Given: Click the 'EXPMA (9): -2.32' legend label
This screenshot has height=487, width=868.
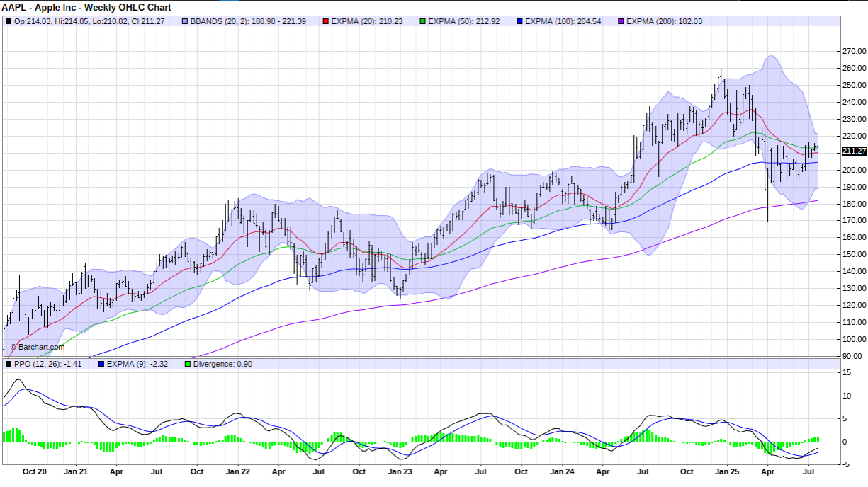Looking at the screenshot, I should click(x=137, y=364).
